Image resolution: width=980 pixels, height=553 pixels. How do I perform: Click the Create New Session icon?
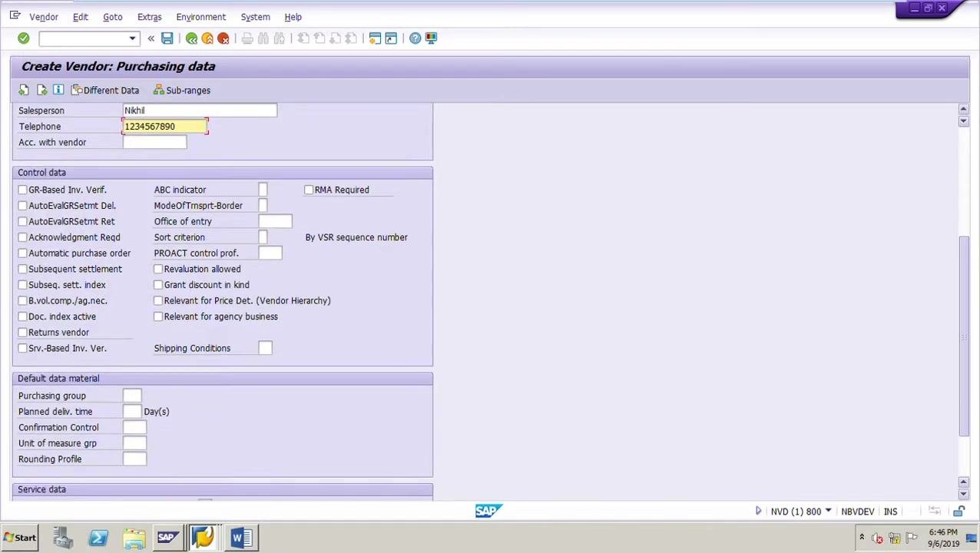point(375,38)
